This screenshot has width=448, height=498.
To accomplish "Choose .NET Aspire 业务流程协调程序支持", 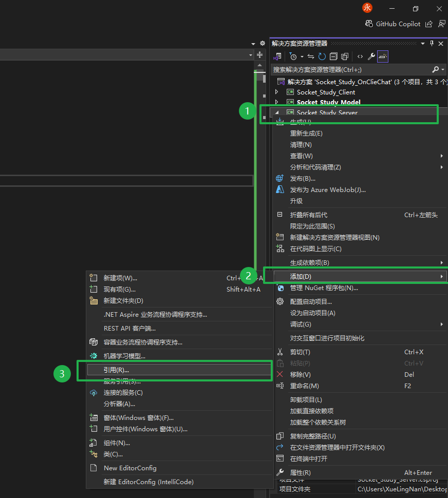I will pyautogui.click(x=179, y=314).
